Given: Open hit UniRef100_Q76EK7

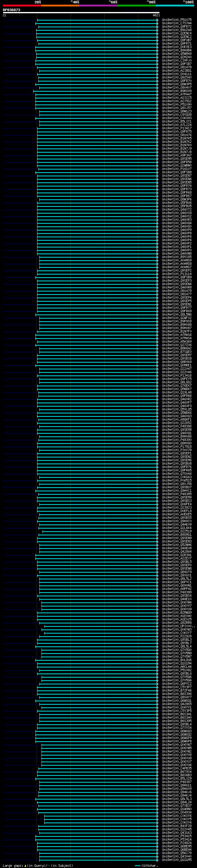Looking at the screenshot, I should pos(176,386).
